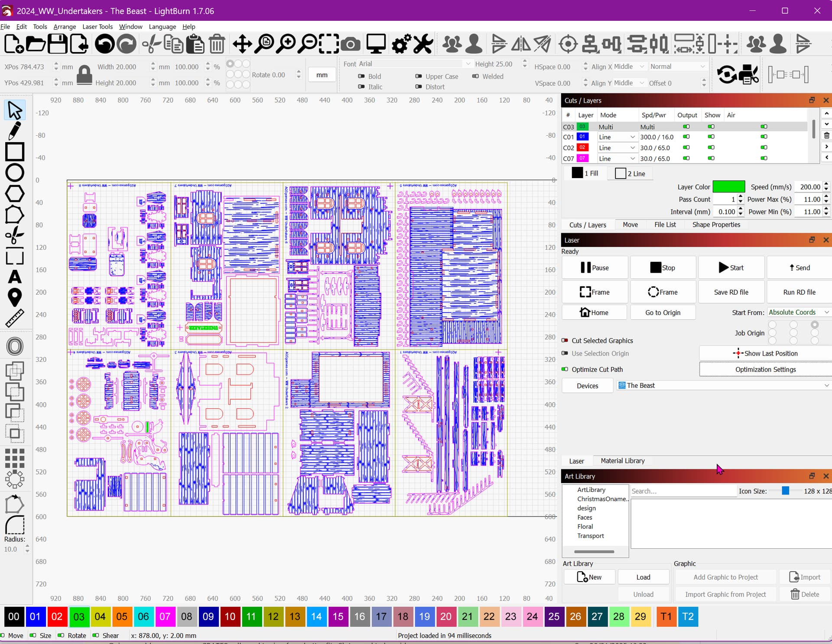This screenshot has width=832, height=644.
Task: Click the Go to Origin button
Action: (663, 312)
